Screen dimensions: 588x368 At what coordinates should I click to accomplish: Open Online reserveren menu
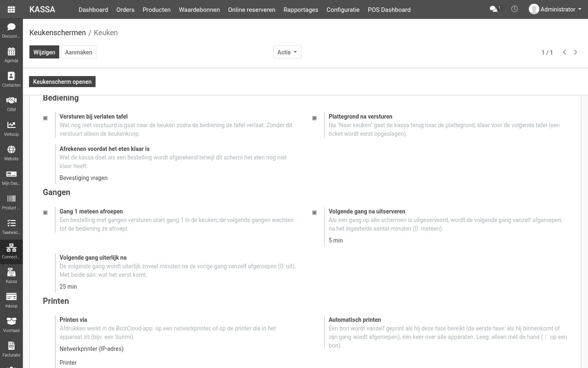click(x=252, y=10)
